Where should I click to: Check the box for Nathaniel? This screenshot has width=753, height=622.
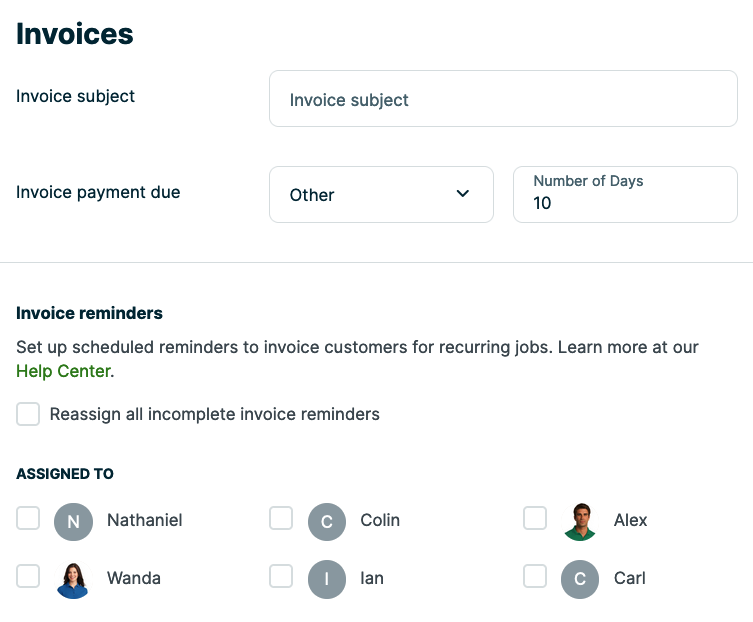[x=28, y=518]
